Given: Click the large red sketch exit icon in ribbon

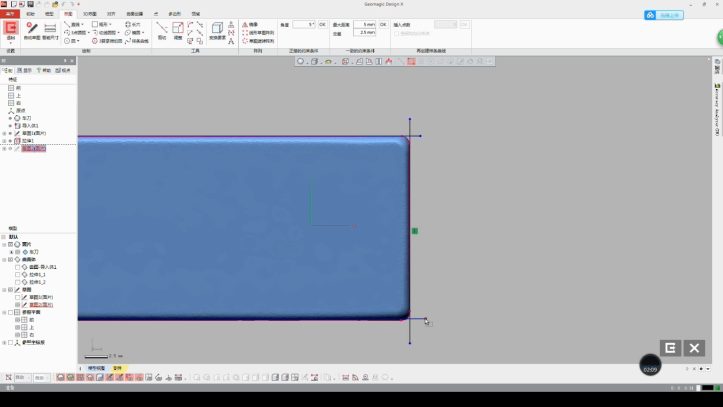Looking at the screenshot, I should pyautogui.click(x=11, y=29).
